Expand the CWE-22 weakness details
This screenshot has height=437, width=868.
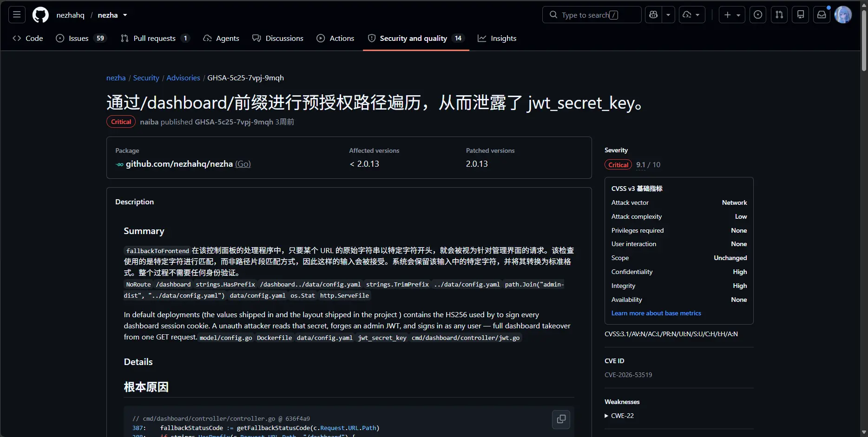tap(619, 416)
